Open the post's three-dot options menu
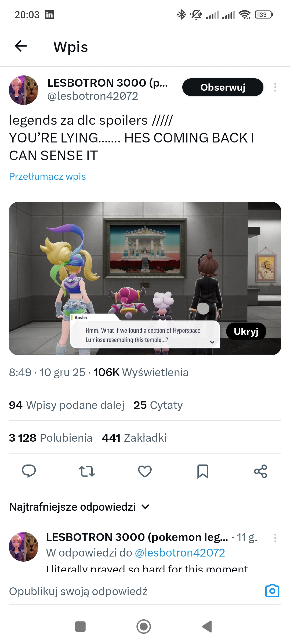 [275, 87]
